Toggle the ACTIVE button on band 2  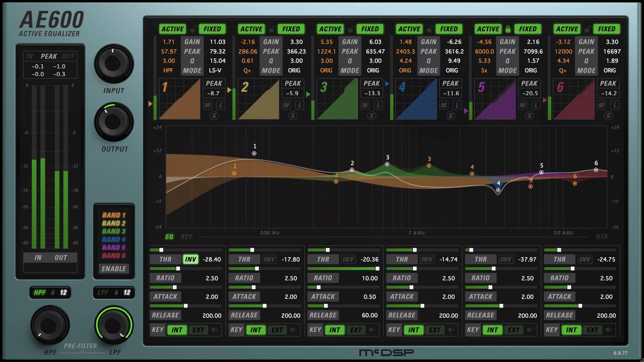pyautogui.click(x=251, y=29)
